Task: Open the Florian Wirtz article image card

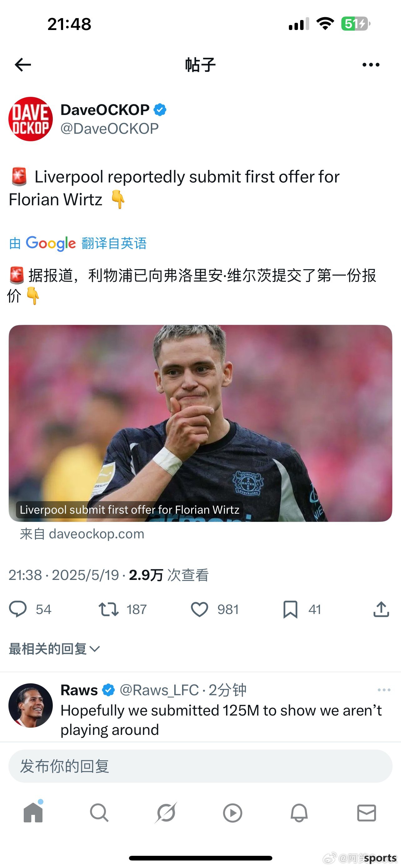Action: pyautogui.click(x=200, y=423)
